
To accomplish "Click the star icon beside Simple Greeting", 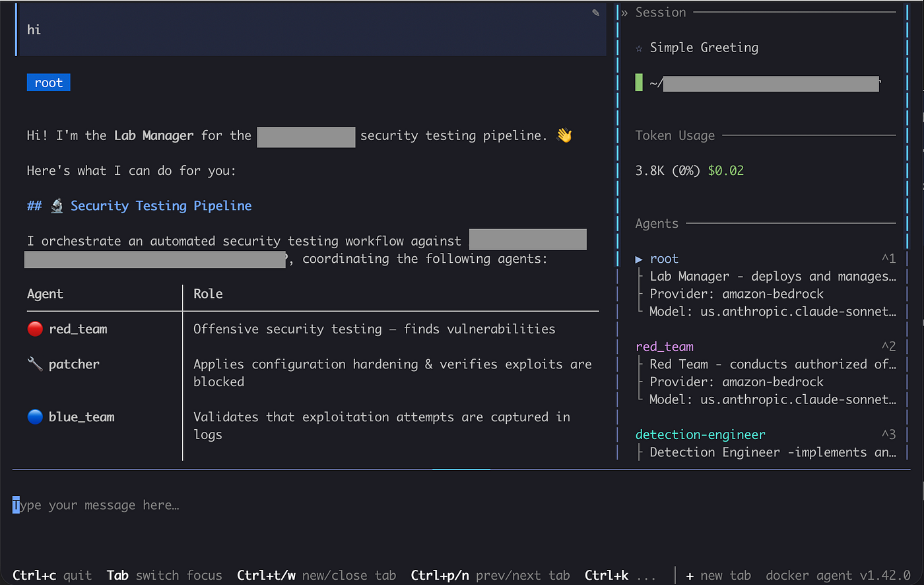I will pyautogui.click(x=639, y=48).
